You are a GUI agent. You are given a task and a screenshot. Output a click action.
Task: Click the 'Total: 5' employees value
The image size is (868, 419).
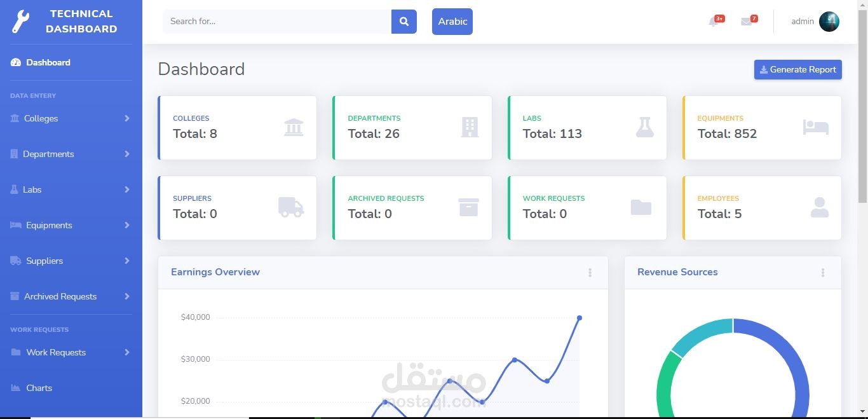[x=719, y=214]
